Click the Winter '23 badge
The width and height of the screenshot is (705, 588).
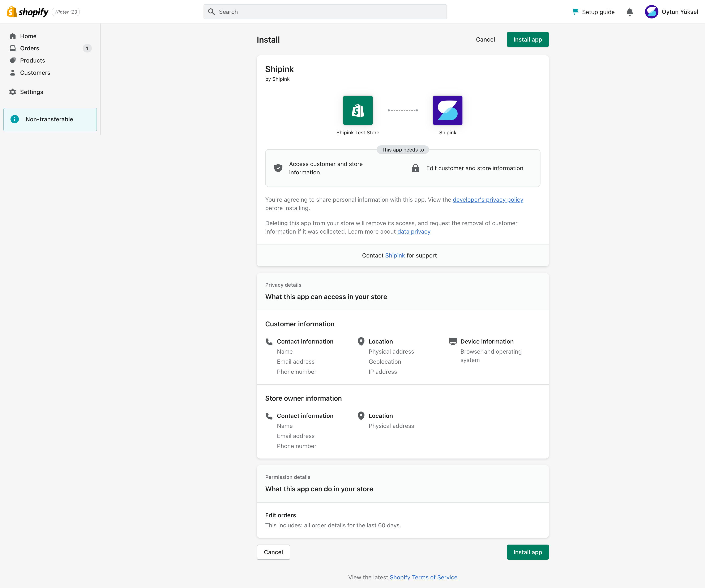(x=65, y=11)
